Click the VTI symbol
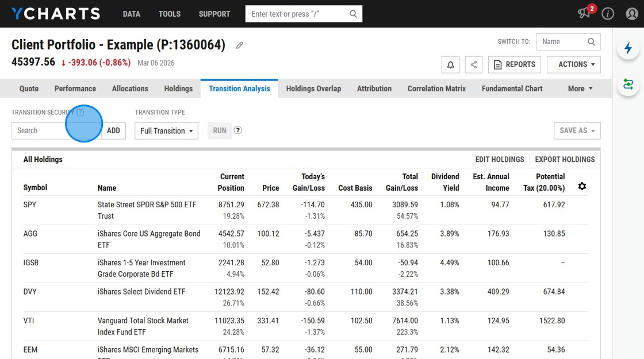Screen dimensions: 644x359 (x=29, y=321)
